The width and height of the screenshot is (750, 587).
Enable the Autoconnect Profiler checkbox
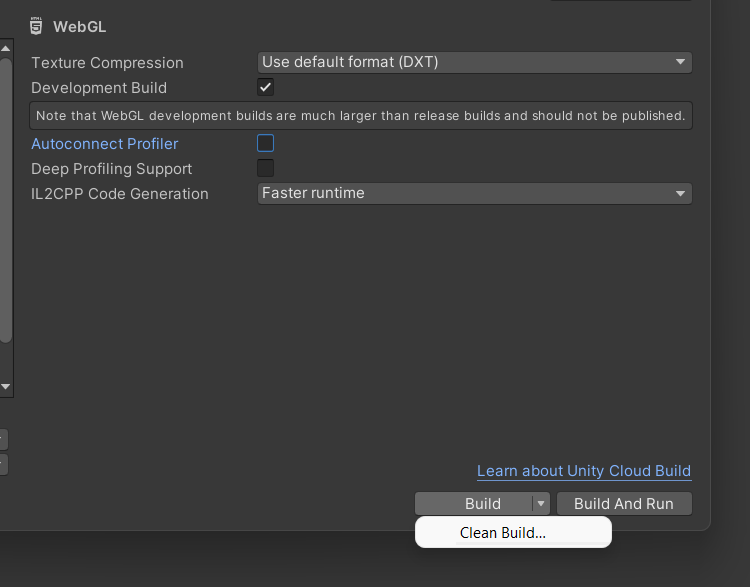266,144
